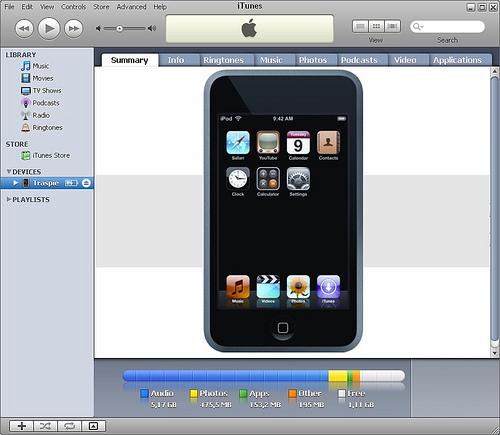This screenshot has width=500, height=435.
Task: Select TV Shows in the Library
Action: point(41,91)
